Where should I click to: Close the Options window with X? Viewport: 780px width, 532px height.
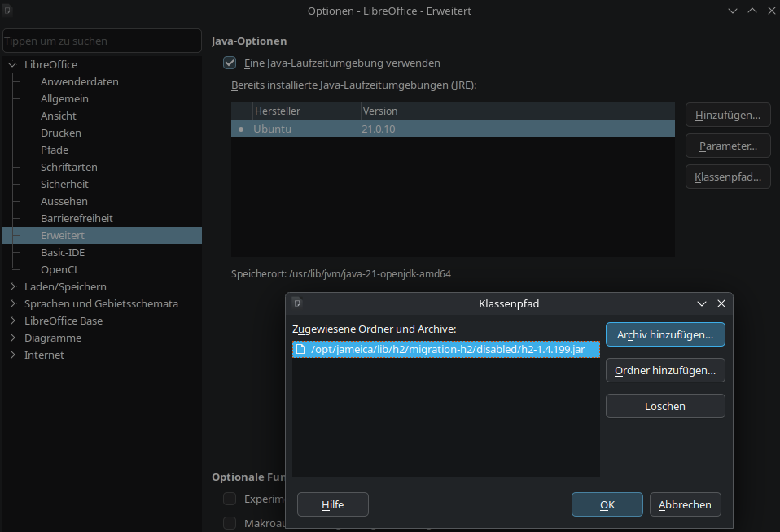coord(772,11)
